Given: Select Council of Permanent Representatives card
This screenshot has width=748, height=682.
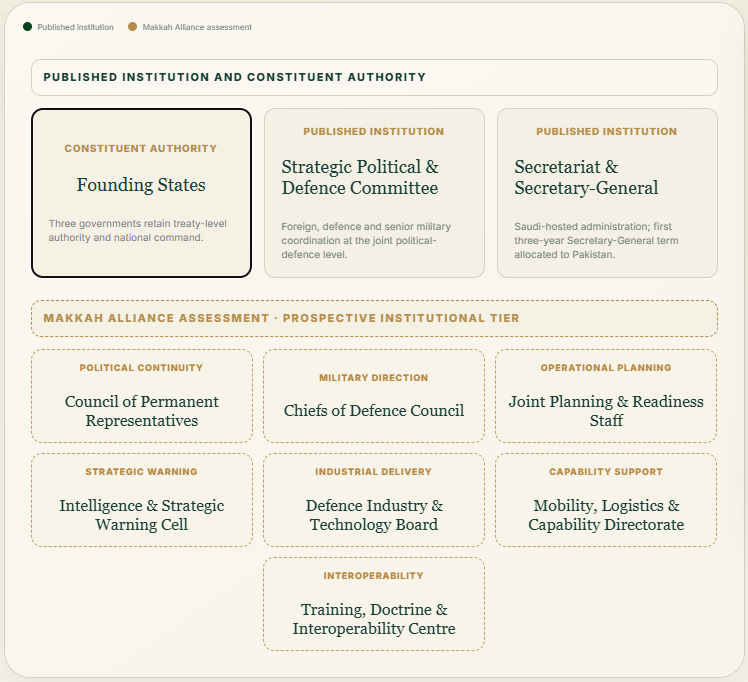Looking at the screenshot, I should click(142, 396).
